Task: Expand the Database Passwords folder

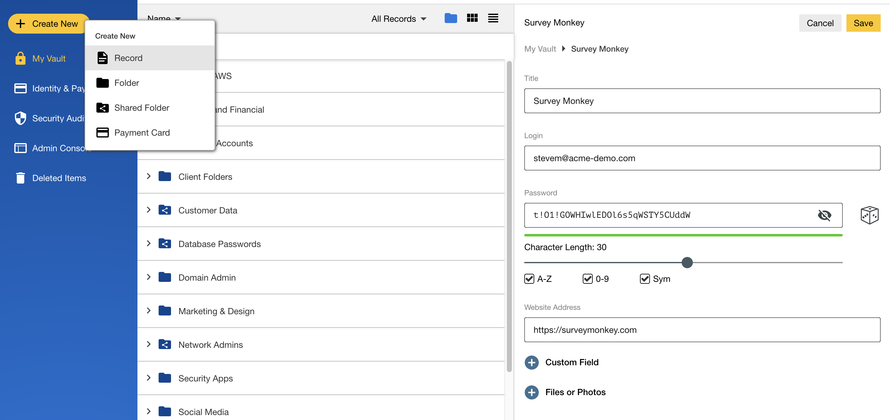Action: (149, 243)
